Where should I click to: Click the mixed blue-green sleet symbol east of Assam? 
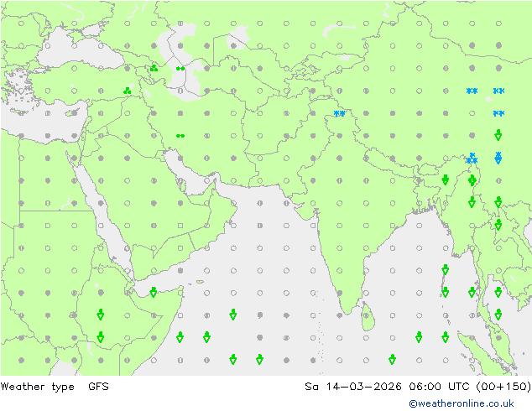[x=498, y=158]
